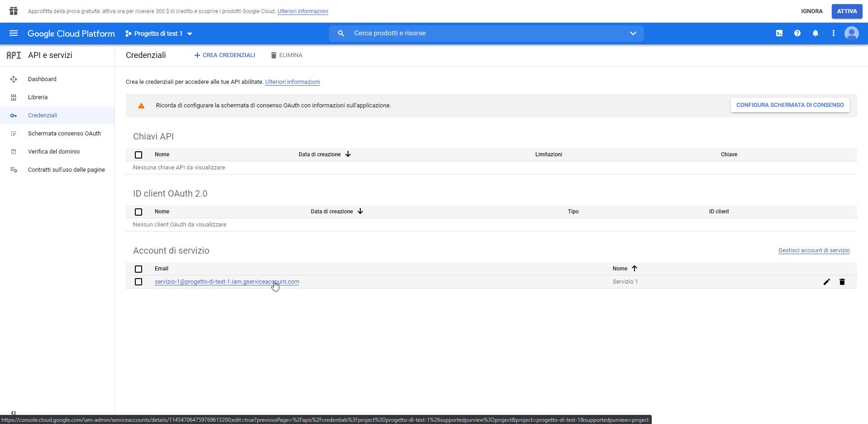Activate Cloud Shell icon
The width and height of the screenshot is (868, 424).
pyautogui.click(x=779, y=34)
